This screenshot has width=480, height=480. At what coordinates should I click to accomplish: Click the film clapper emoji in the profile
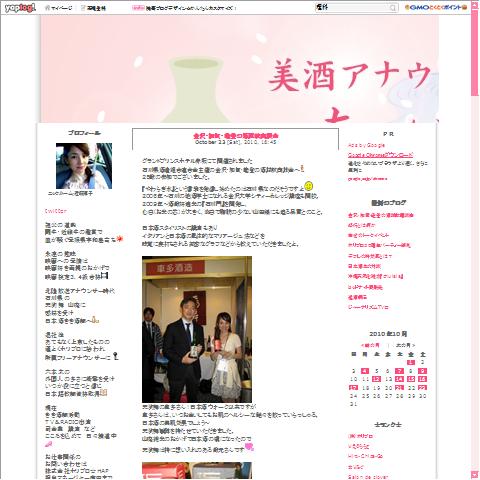pyautogui.click(x=105, y=276)
